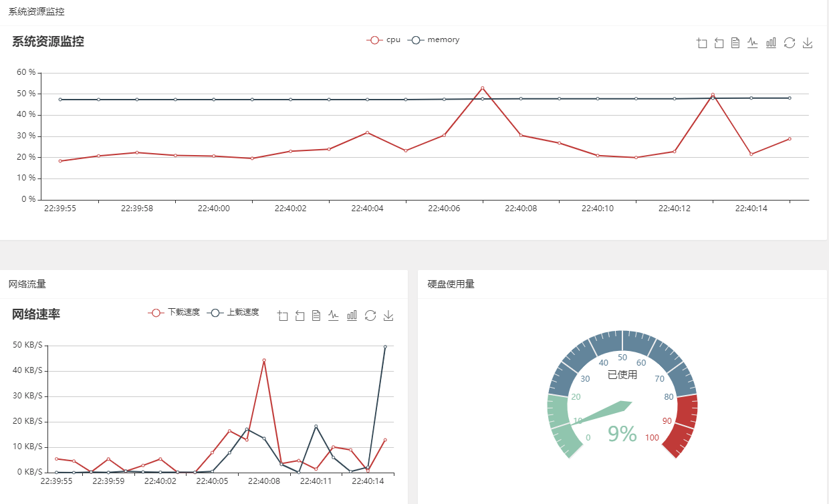Click cpu peak point near 22:40:07
The height and width of the screenshot is (504, 829).
click(x=482, y=88)
